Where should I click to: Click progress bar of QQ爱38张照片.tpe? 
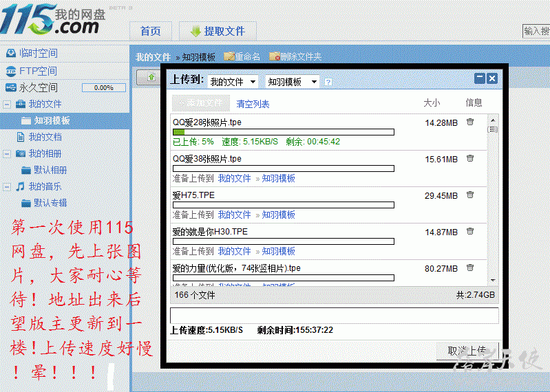[x=284, y=168]
